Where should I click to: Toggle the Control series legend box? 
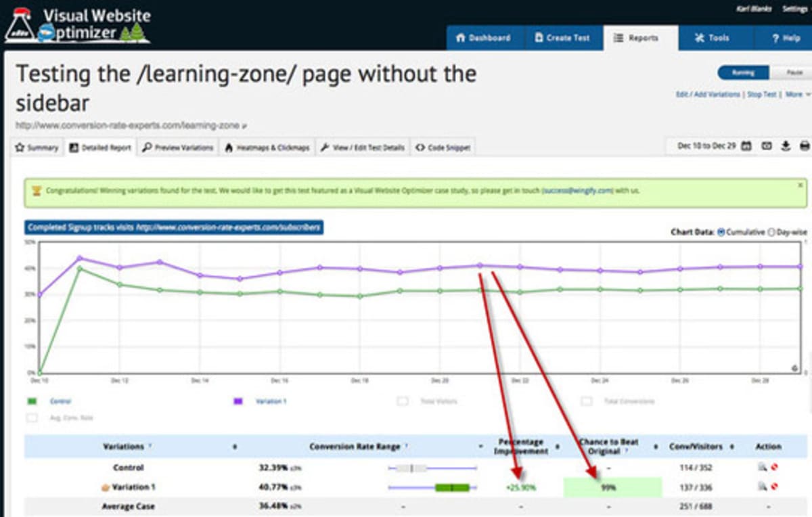(32, 401)
